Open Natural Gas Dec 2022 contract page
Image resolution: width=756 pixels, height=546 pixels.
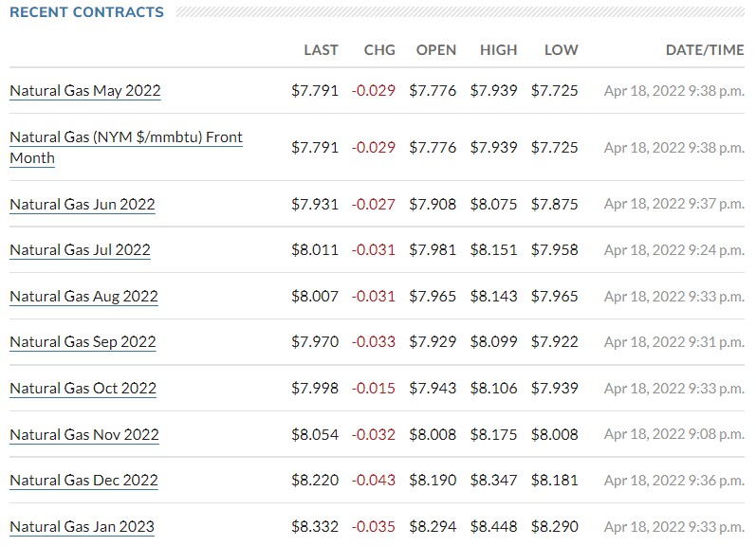[83, 481]
